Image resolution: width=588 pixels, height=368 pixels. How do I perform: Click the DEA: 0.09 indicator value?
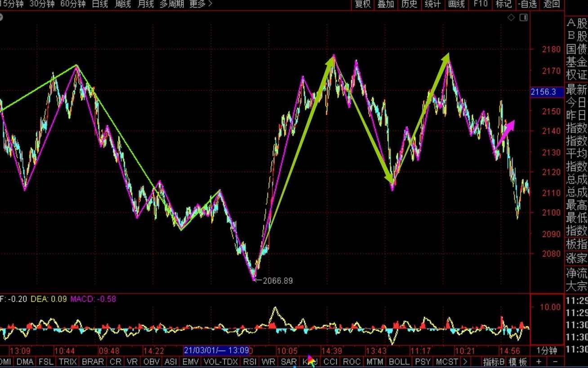point(49,299)
